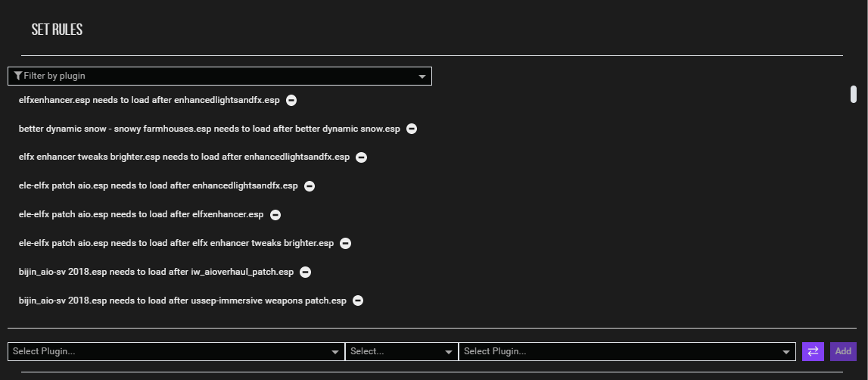
Task: Click the rules list scrollbar thumb
Action: [854, 94]
